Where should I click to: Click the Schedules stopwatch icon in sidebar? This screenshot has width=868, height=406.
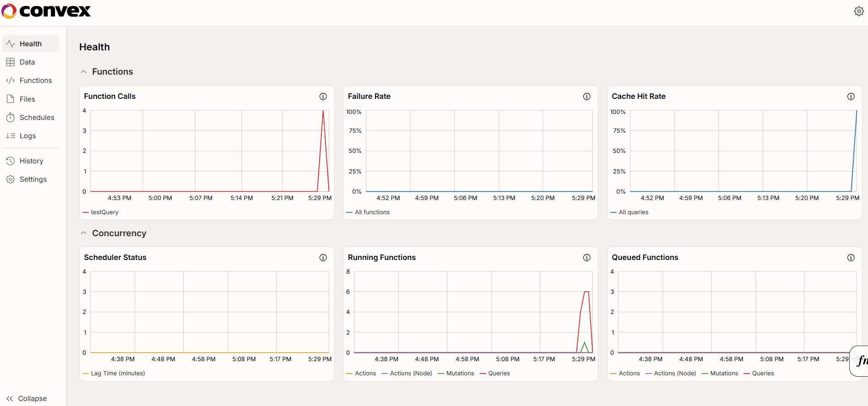(x=11, y=118)
